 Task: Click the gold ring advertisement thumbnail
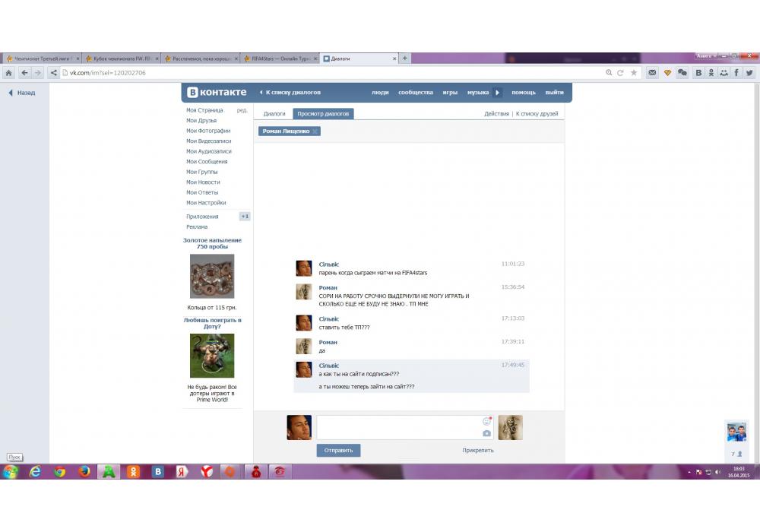coord(212,276)
